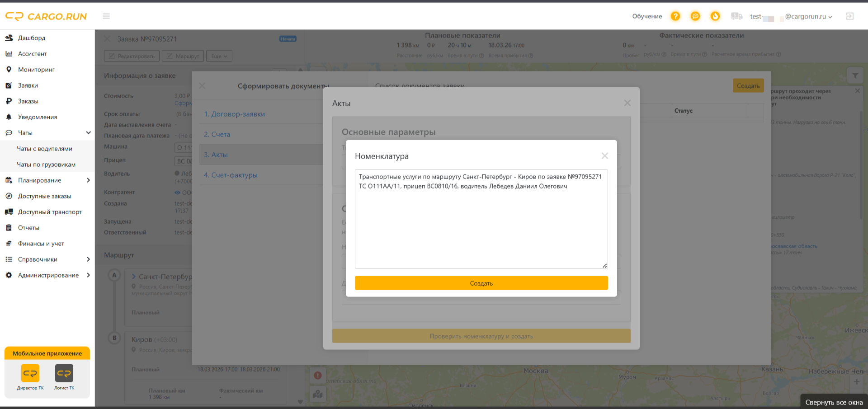868x409 pixels.
Task: Expand the Планирование submenu arrow
Action: click(x=88, y=180)
